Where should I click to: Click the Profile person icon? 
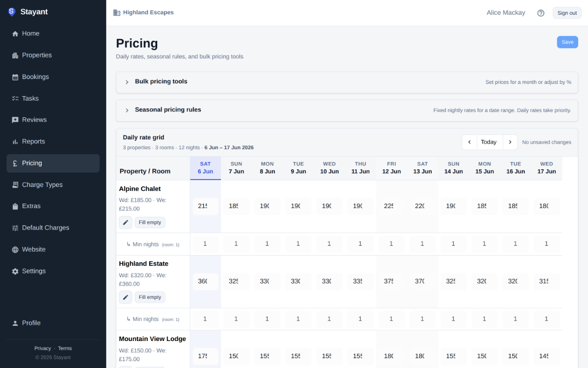click(15, 323)
